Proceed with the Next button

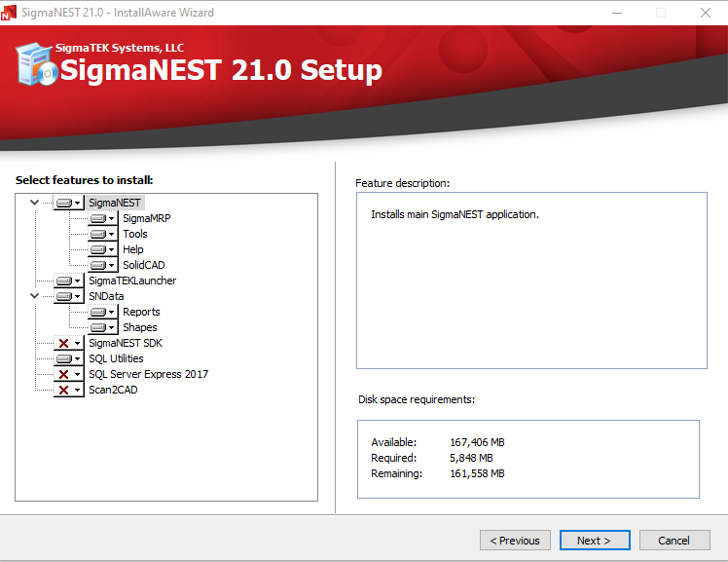coord(595,541)
